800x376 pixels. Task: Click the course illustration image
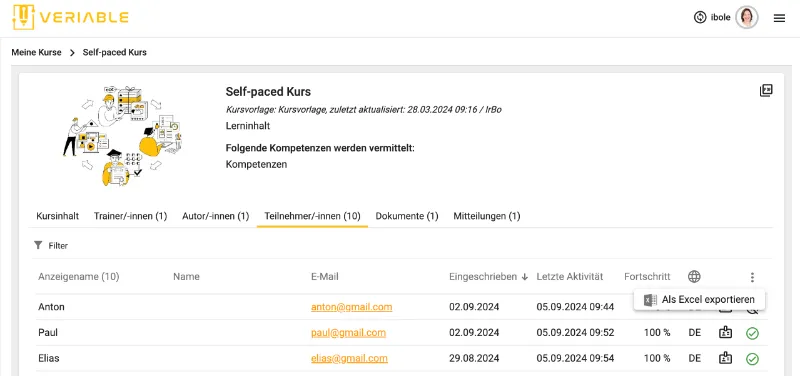(x=121, y=136)
